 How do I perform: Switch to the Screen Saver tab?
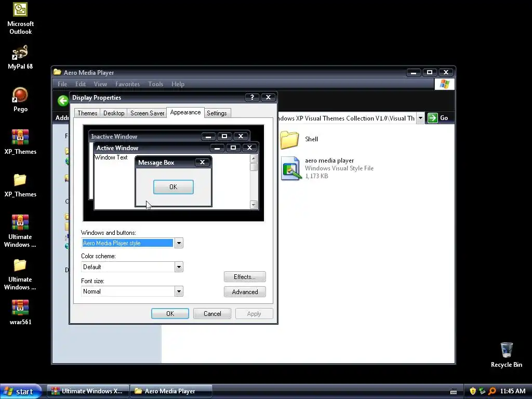coord(147,113)
